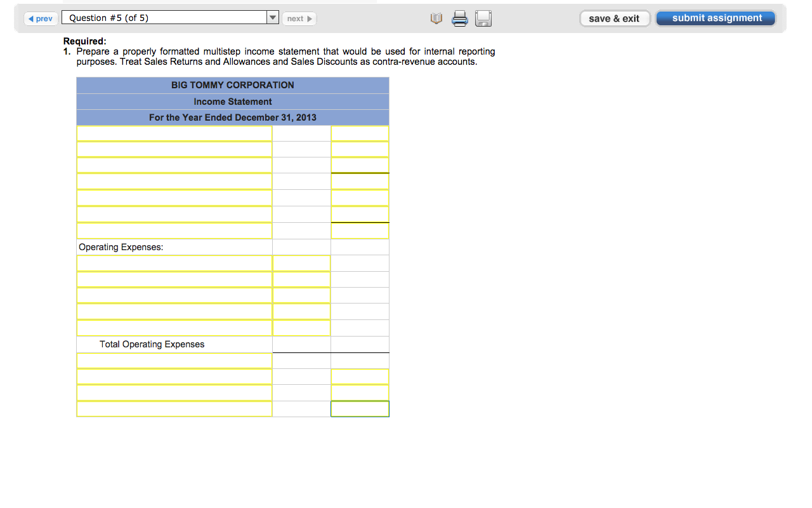Select the second label field below Total Operating Expenses
This screenshot has height=508, width=812.
click(174, 377)
